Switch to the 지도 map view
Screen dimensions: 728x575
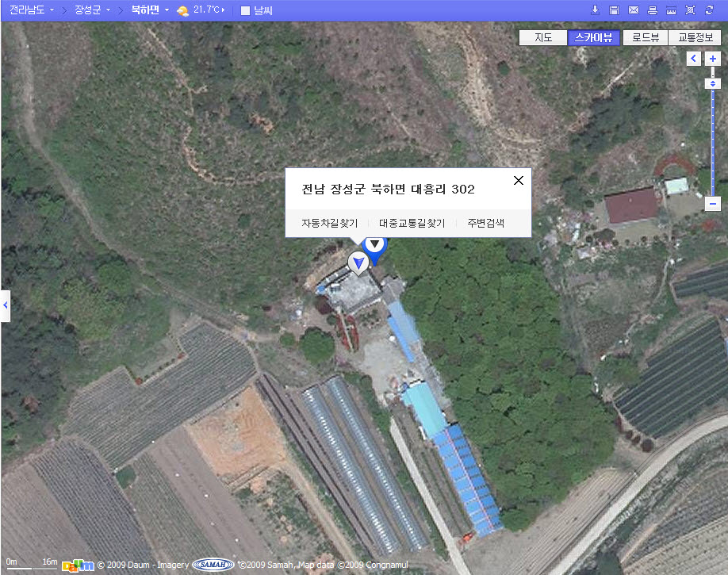point(543,37)
